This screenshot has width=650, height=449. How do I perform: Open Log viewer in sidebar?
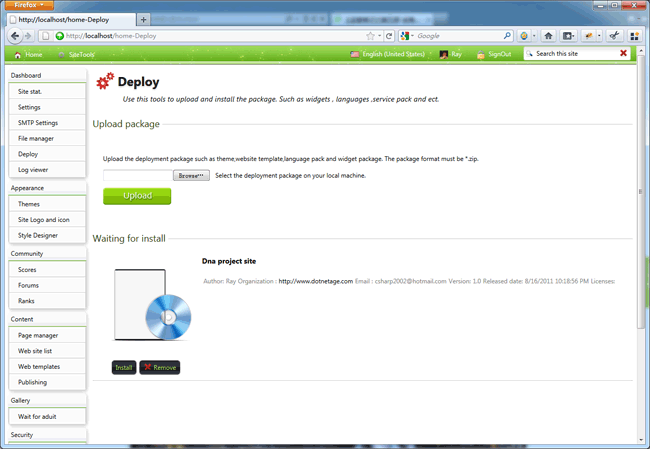click(47, 170)
